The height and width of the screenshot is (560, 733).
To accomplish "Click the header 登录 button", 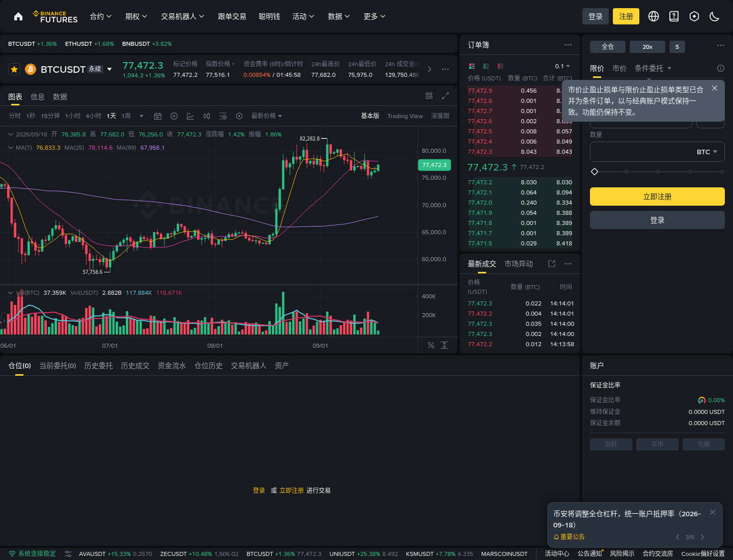I will click(x=596, y=16).
